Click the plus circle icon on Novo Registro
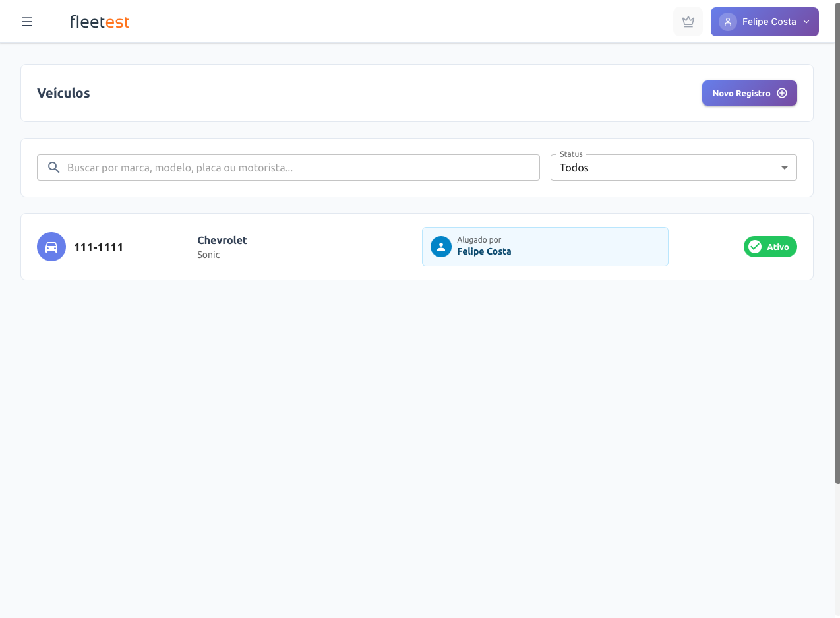840x618 pixels. click(x=782, y=93)
